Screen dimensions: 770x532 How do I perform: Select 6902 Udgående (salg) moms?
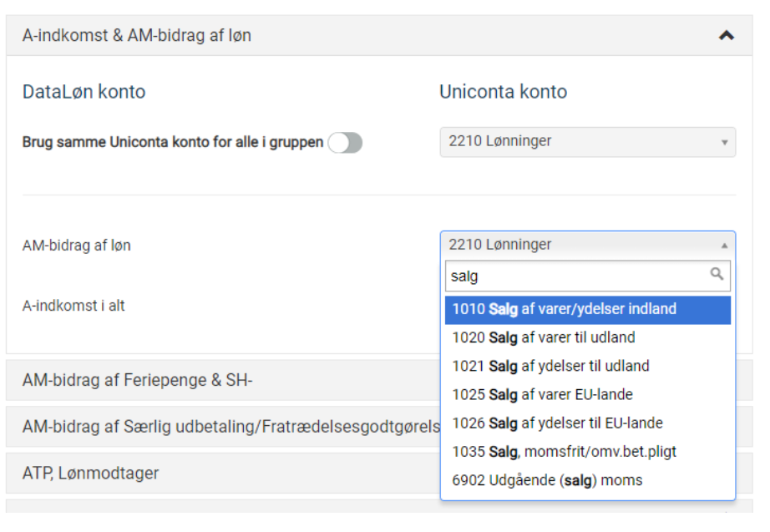(587, 480)
